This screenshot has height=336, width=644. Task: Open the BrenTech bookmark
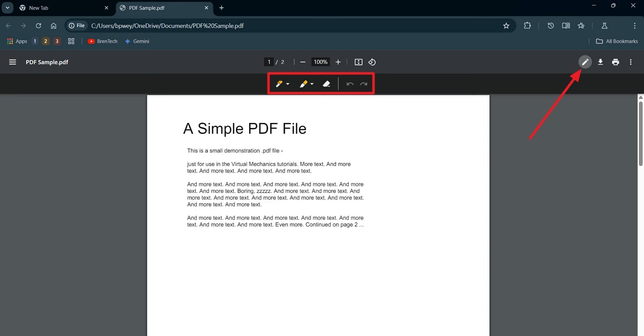pyautogui.click(x=103, y=41)
